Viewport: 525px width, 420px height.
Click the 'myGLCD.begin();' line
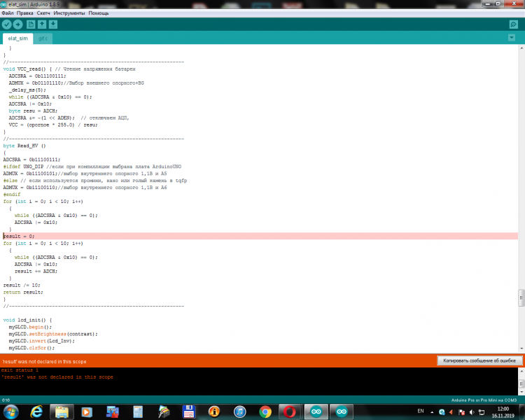pyautogui.click(x=30, y=327)
